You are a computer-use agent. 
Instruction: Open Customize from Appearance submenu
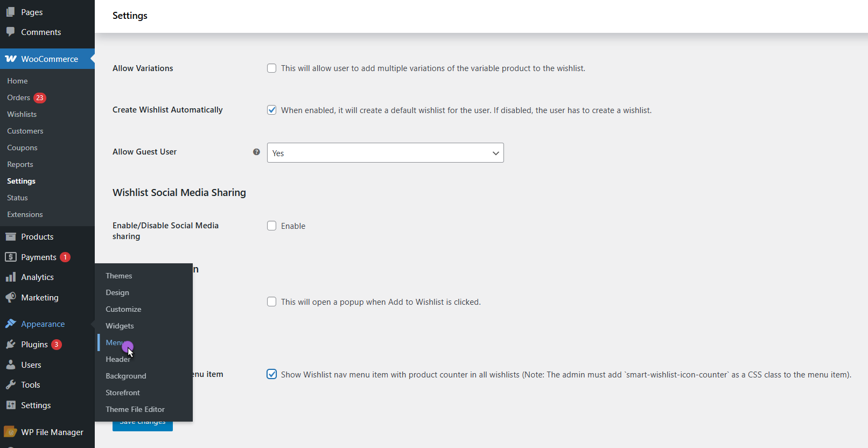(x=123, y=309)
